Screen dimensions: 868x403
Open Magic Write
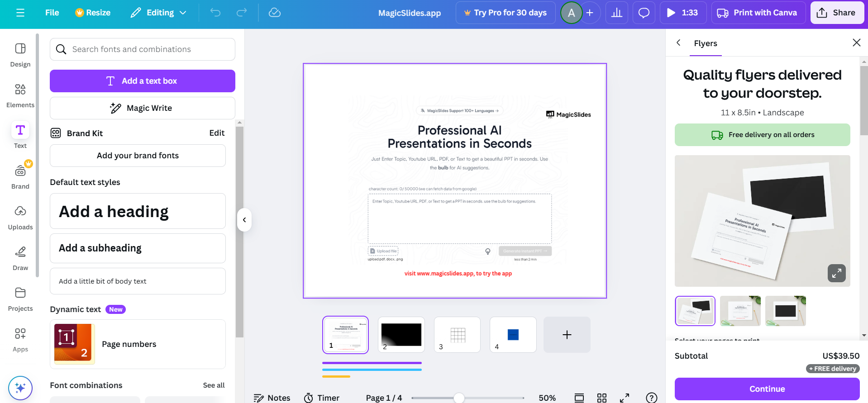point(143,108)
